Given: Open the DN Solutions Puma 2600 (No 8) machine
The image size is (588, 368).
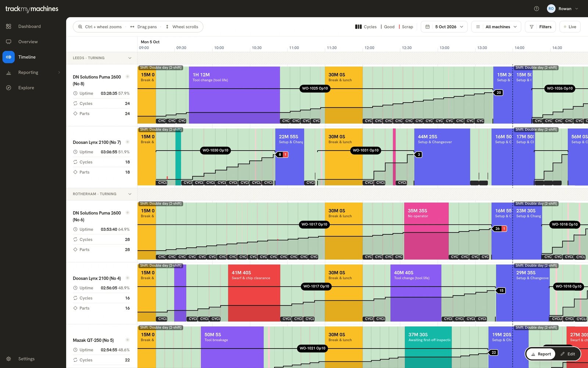Looking at the screenshot, I should click(97, 80).
